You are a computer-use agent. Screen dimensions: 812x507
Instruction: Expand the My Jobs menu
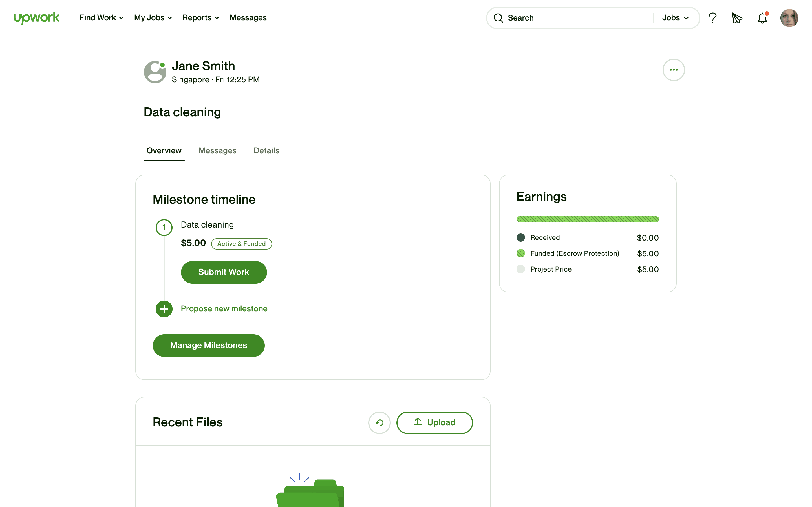[153, 18]
